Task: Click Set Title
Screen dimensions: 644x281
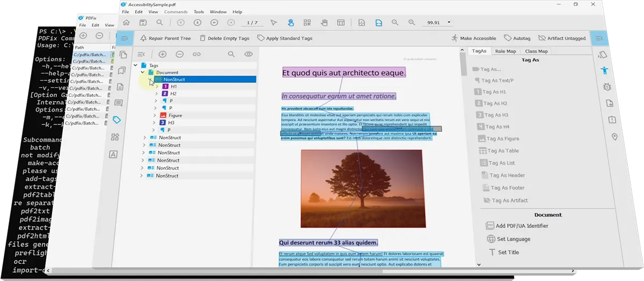Action: [x=503, y=252]
